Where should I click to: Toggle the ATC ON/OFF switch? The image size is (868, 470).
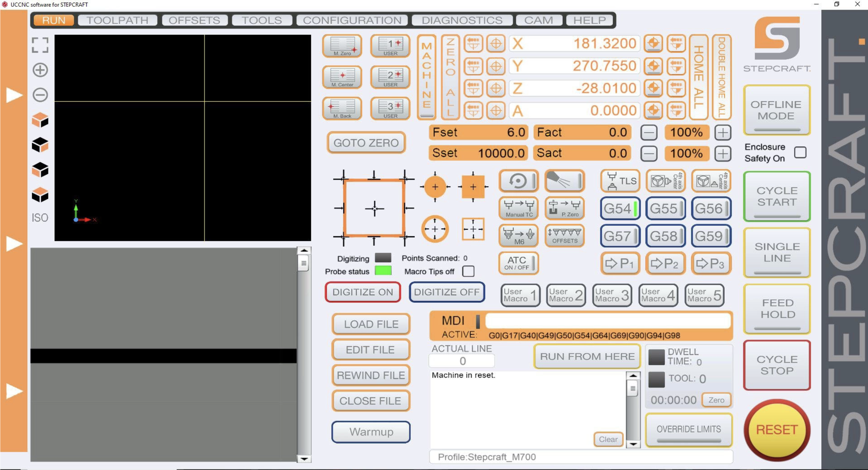519,263
